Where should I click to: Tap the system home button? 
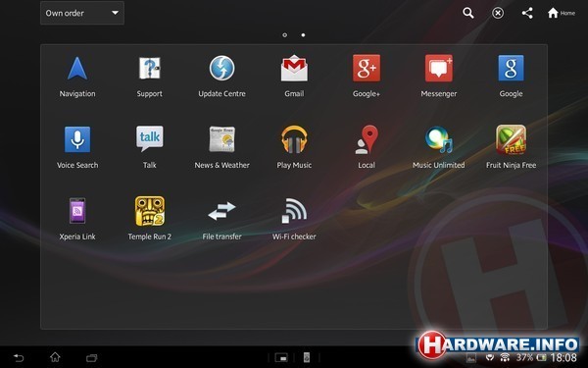point(55,357)
